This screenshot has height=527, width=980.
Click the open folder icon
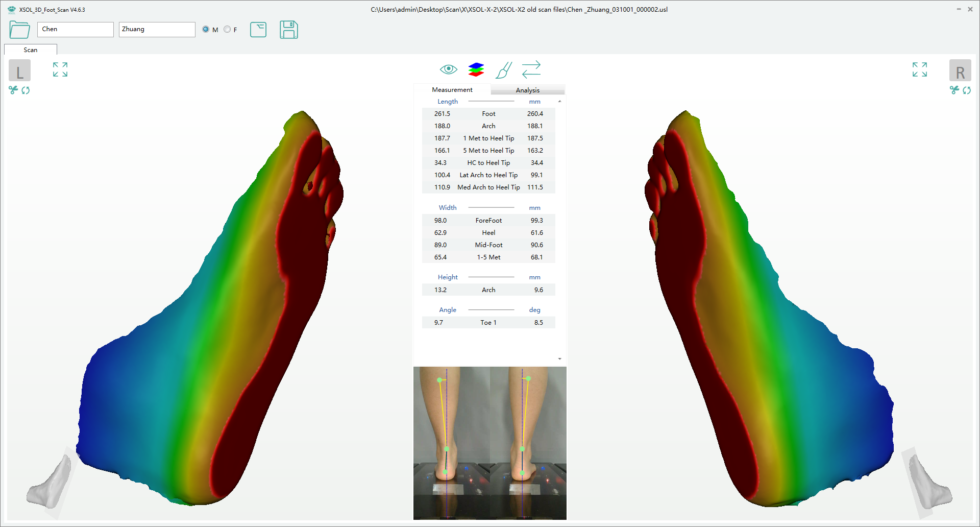click(19, 30)
